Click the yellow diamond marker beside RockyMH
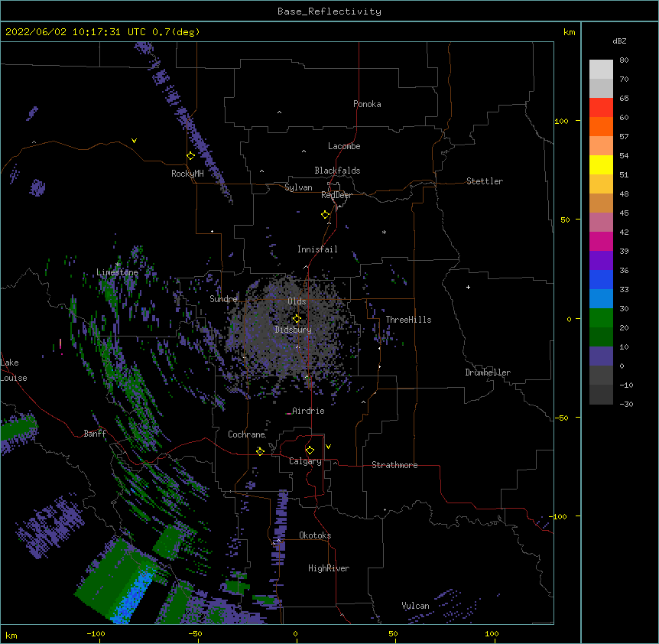 (191, 156)
